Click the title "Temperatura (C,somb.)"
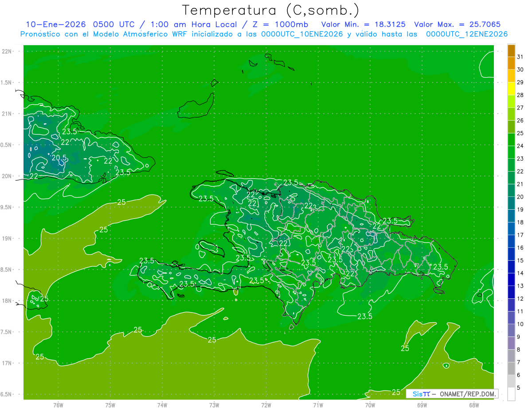The image size is (532, 411). point(270,10)
